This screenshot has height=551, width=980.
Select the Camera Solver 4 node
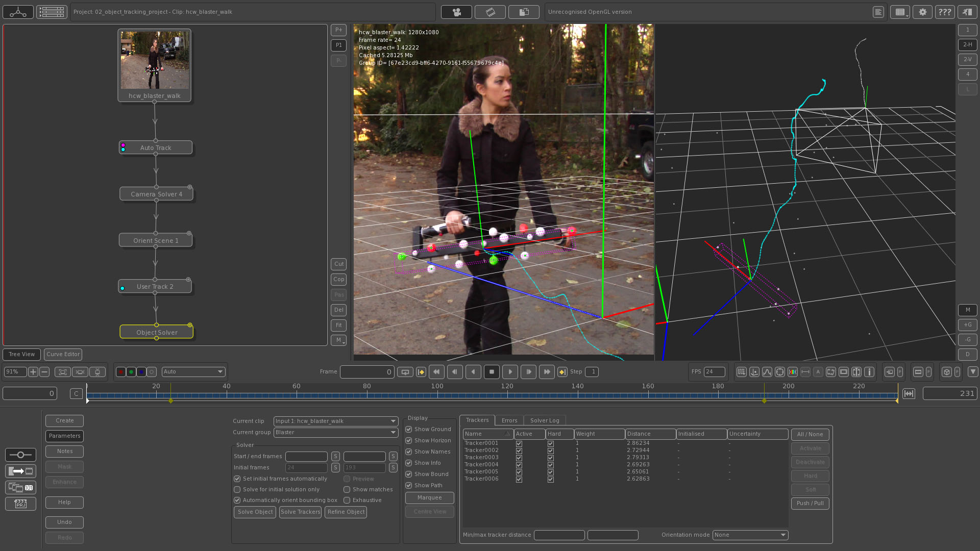(x=155, y=194)
